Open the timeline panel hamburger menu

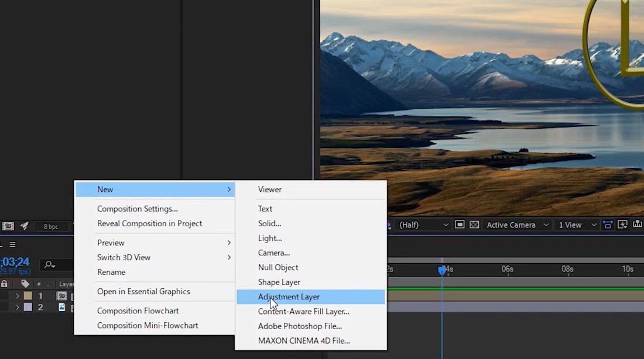tap(13, 244)
